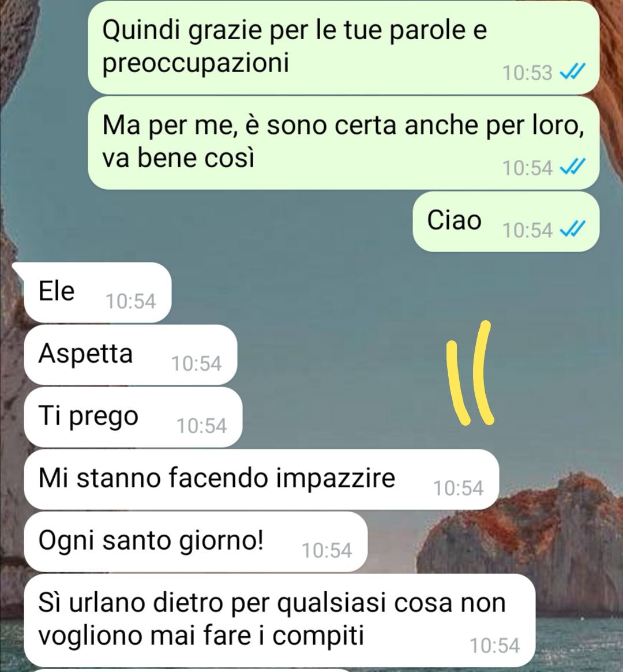Tap the read checkmarks next to "Ciao"
This screenshot has width=623, height=672.
coord(572,229)
